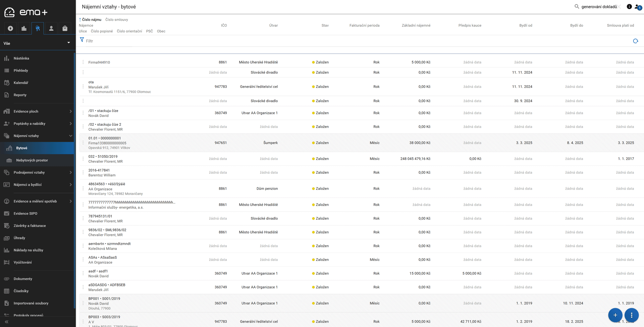Select the keys rental module icon

point(38,29)
